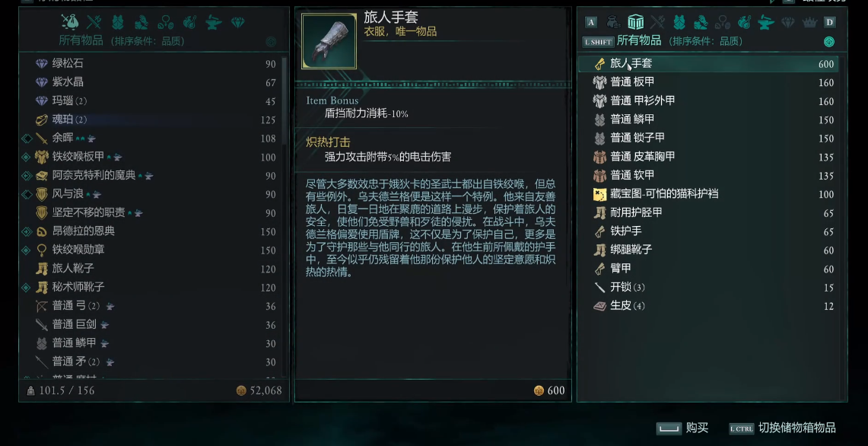Open player inventory sort condition 所有物品 label
This screenshot has height=446, width=868.
[81, 40]
